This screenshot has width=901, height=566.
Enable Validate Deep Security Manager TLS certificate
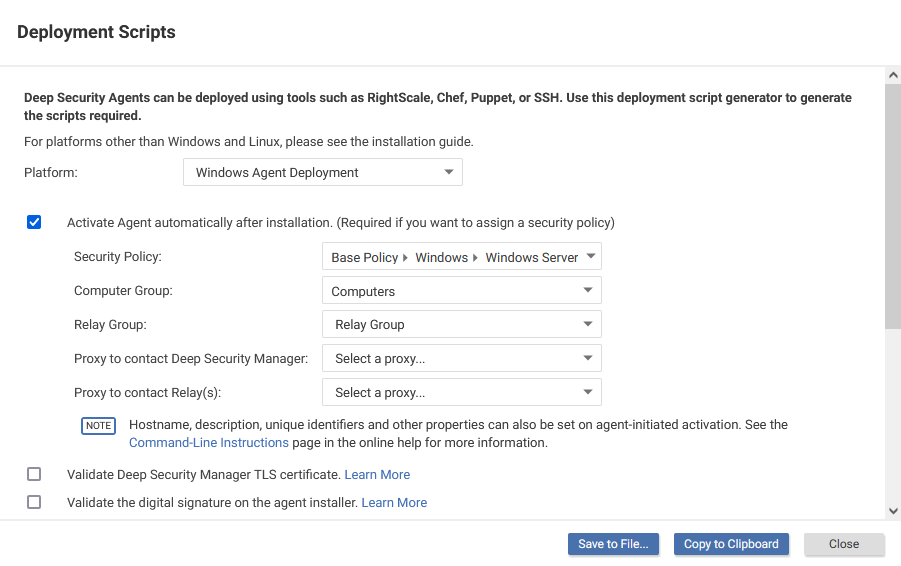[x=34, y=474]
